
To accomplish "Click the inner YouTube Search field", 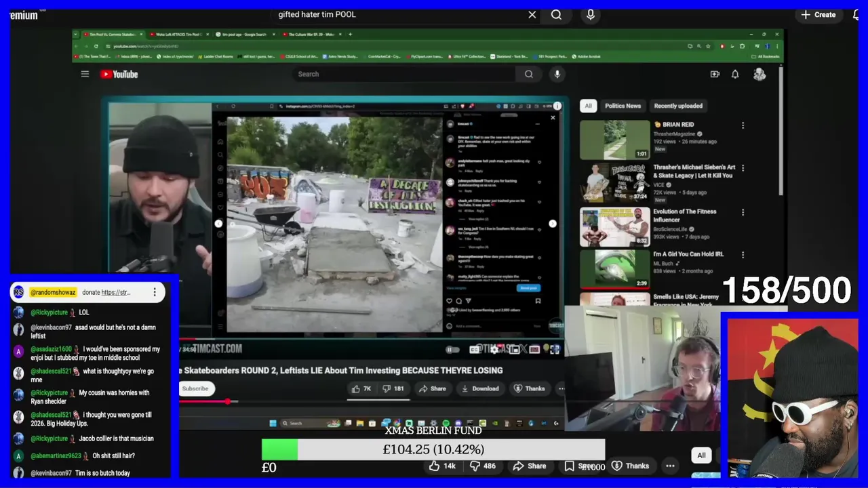I will tap(403, 74).
